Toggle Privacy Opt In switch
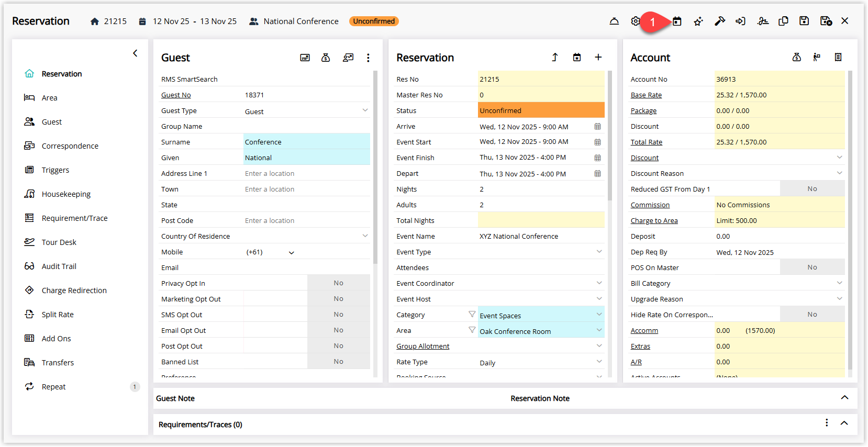The width and height of the screenshot is (868, 447). [x=339, y=283]
